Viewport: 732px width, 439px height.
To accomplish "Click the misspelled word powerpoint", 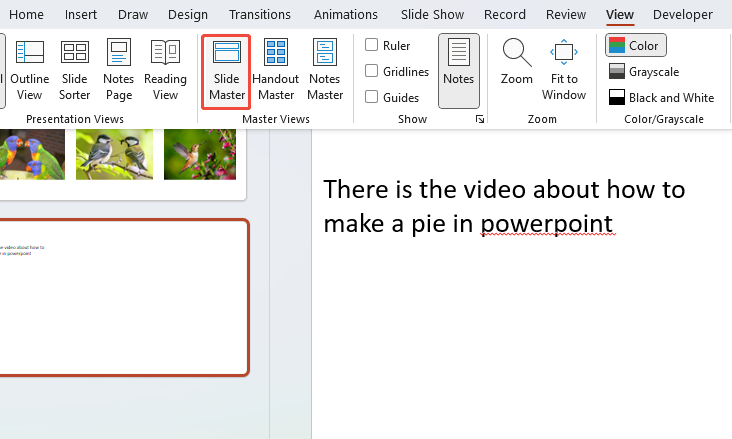I will pos(547,224).
